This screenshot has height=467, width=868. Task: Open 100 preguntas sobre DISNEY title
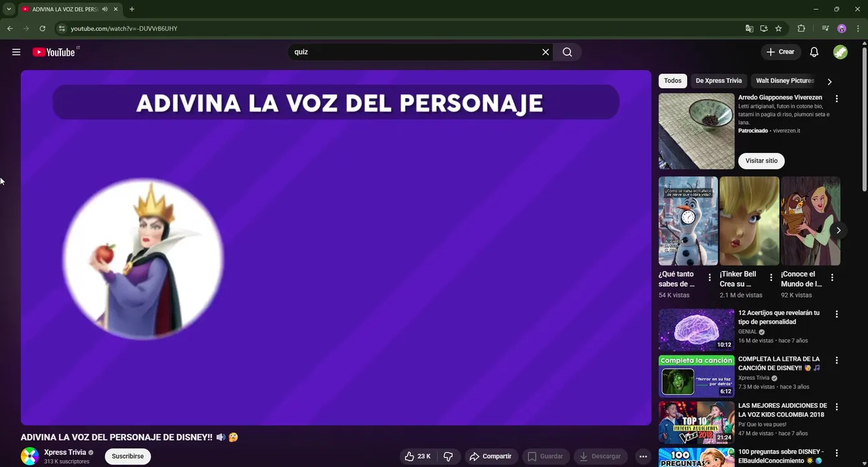tap(781, 456)
